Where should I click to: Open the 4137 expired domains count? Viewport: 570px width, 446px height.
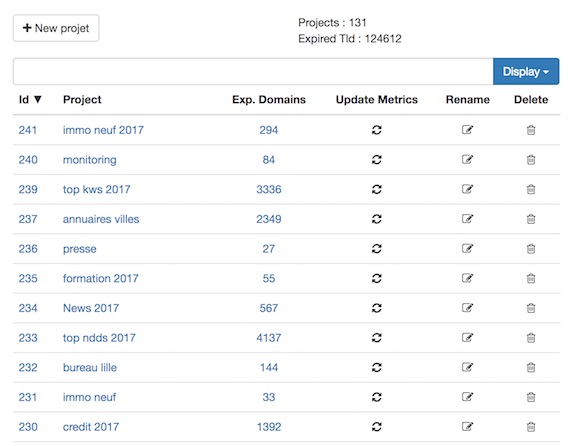[x=269, y=338]
